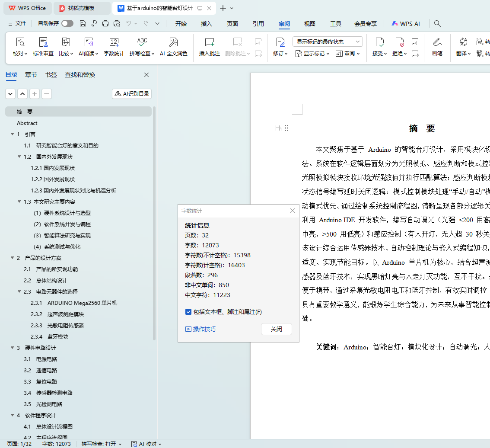Click the 字数统计 word count icon
Screen dimensions: 490x448
pos(114,42)
